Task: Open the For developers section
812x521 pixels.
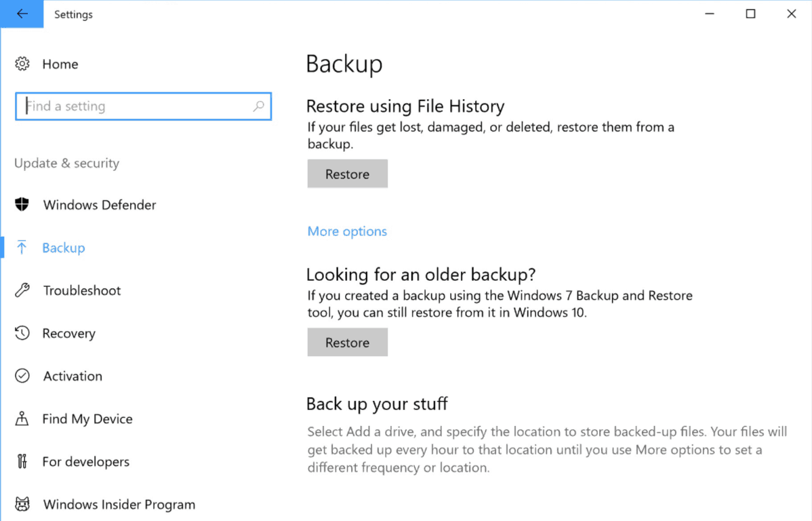Action: [x=86, y=461]
